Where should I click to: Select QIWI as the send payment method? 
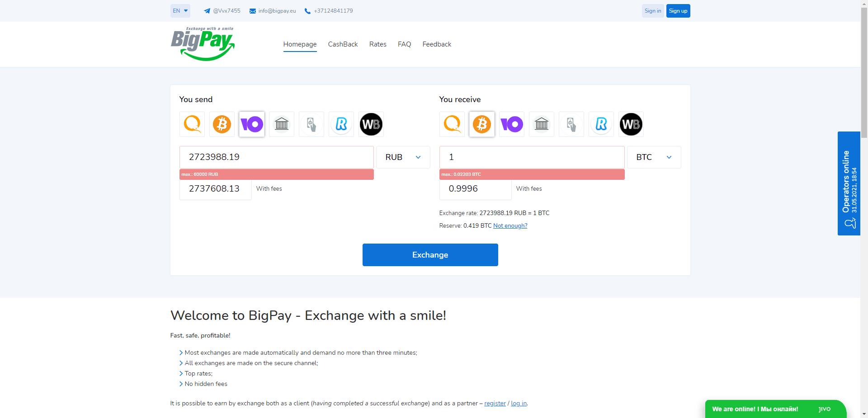[x=192, y=124]
